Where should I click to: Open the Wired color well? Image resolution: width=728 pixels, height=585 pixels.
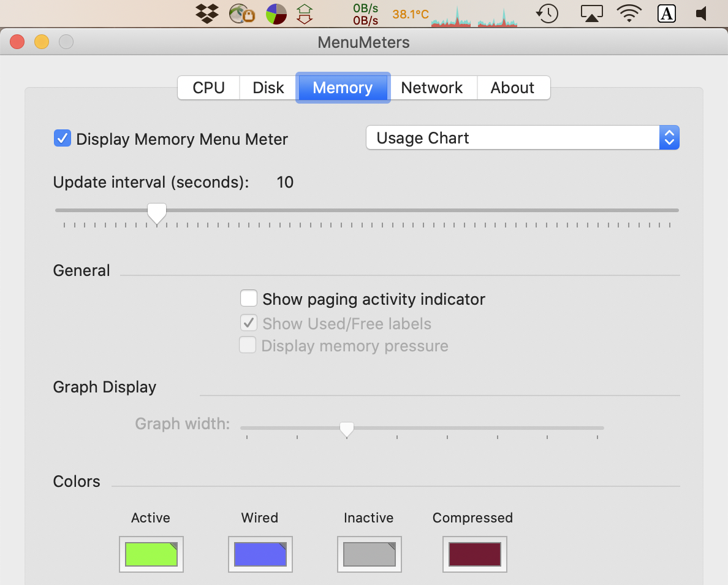coord(260,554)
